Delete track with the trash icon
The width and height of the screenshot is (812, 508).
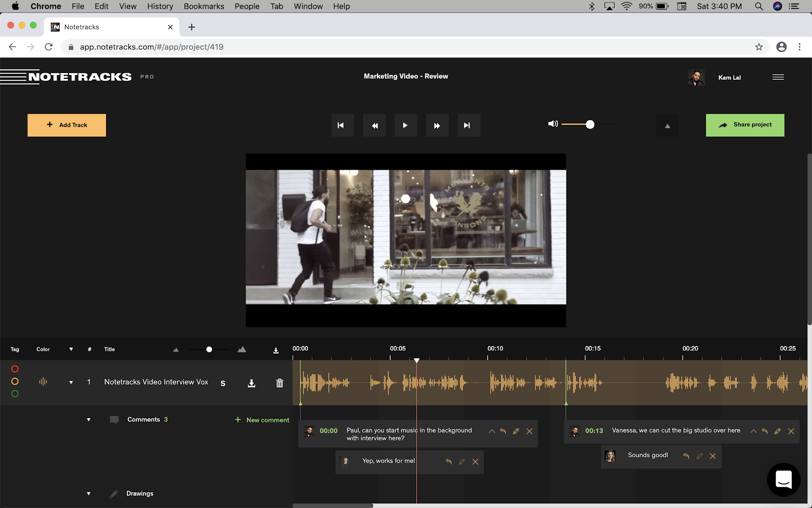(280, 383)
